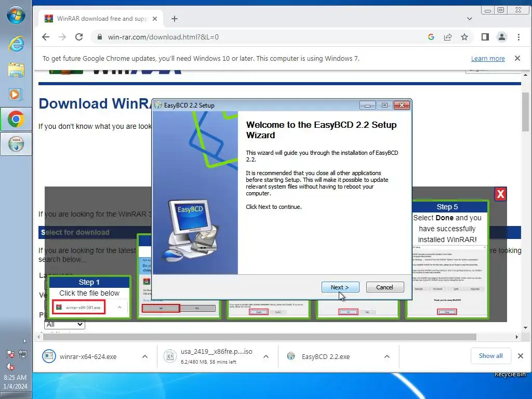The height and width of the screenshot is (399, 532).
Task: Switch to EasyBCD setup taskbar icon
Action: [16, 144]
